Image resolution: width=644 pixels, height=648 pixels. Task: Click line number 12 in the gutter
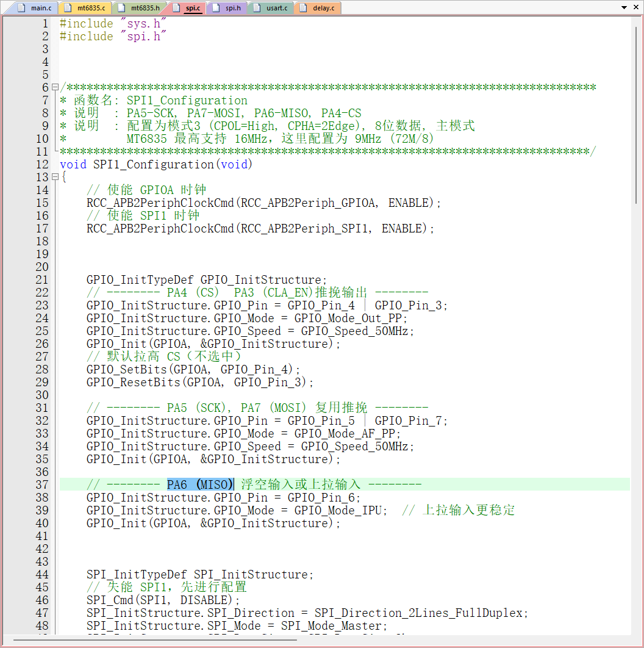point(42,165)
